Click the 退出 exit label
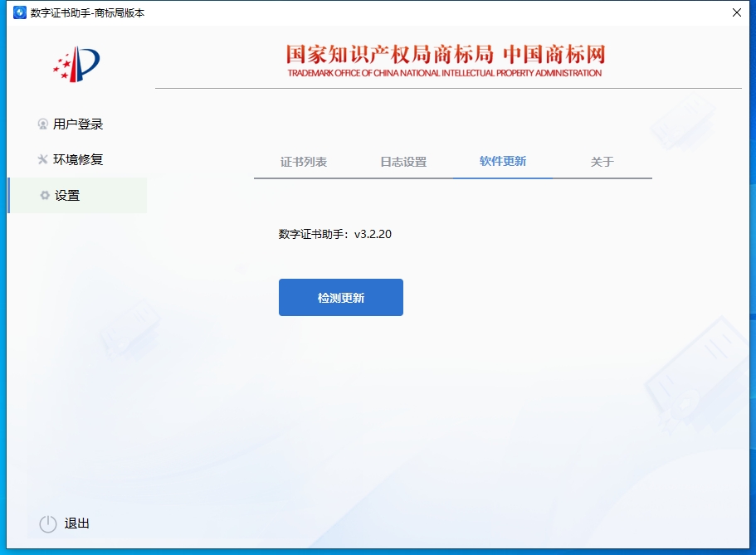The image size is (756, 555). [76, 523]
